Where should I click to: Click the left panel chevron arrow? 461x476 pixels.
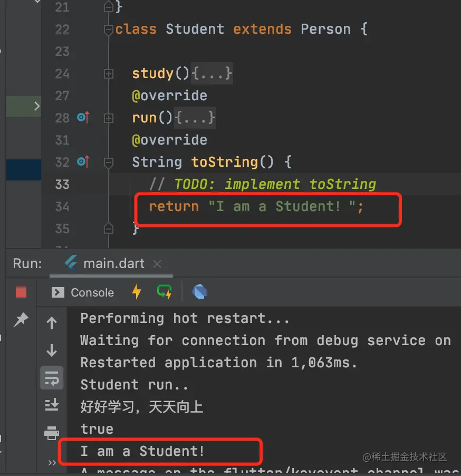(x=37, y=106)
